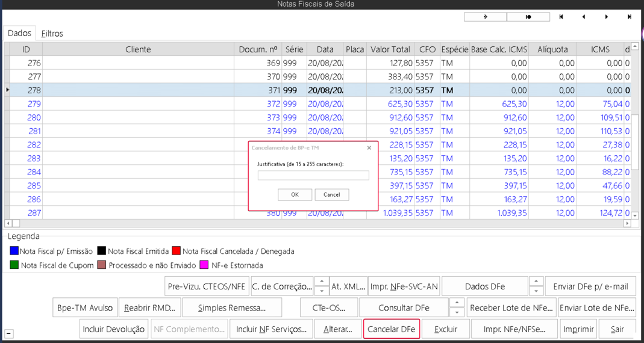Viewport: 644px width, 343px height.
Task: Click up arrow beside Dados DFe button
Action: pos(536,282)
